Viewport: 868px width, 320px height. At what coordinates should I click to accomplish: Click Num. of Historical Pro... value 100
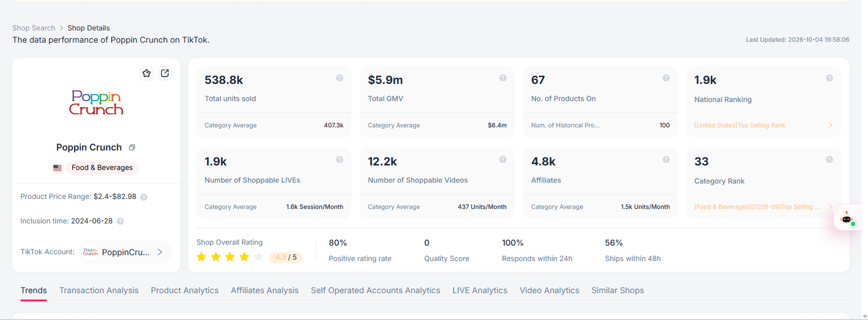(665, 126)
